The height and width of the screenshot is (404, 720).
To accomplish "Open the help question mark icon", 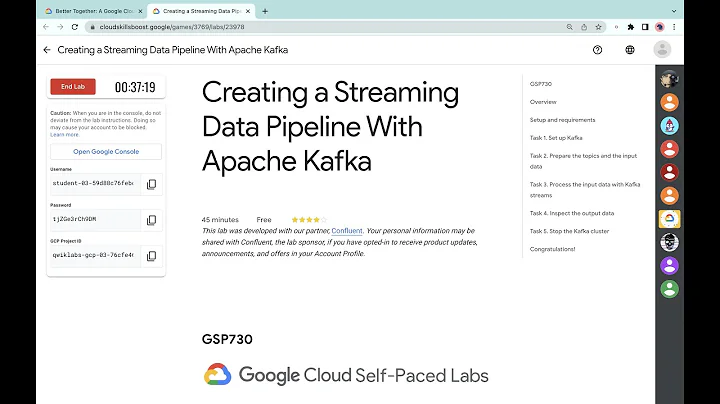I will tap(597, 50).
